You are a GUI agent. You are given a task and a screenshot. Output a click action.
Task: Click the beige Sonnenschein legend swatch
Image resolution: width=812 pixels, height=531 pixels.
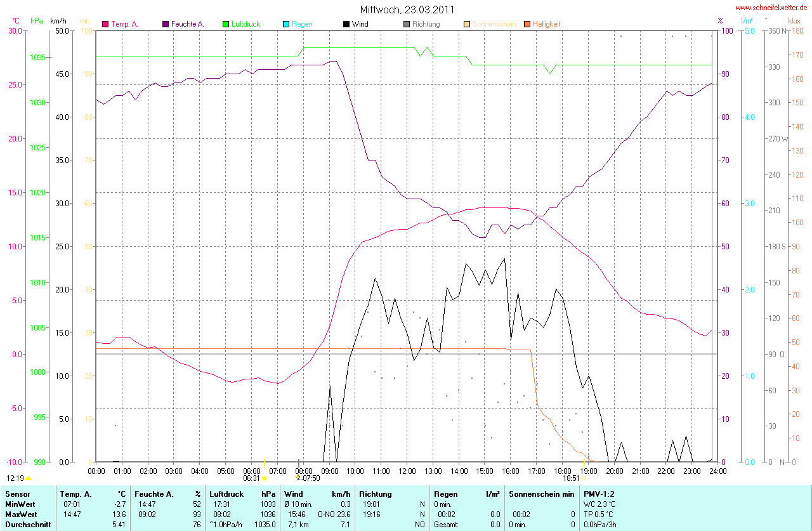coord(467,24)
